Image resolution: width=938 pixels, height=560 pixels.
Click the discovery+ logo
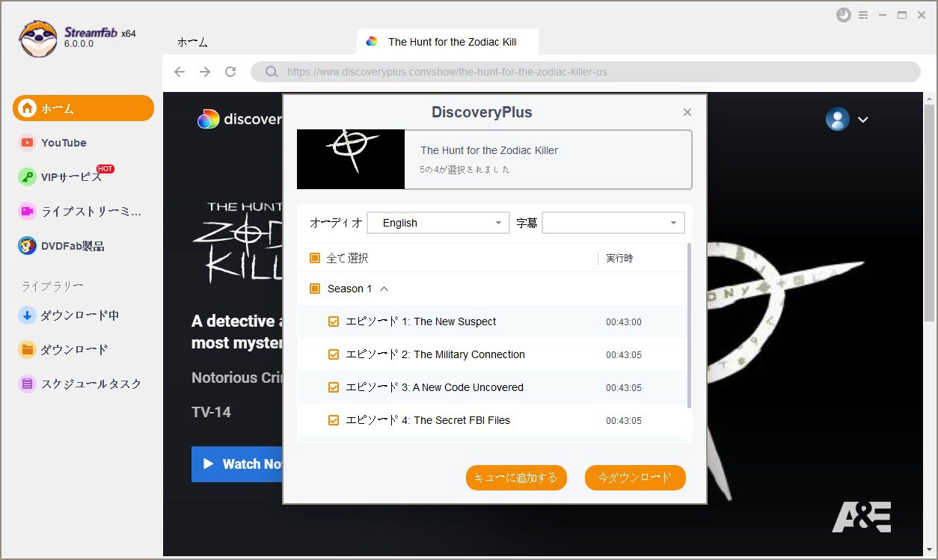pyautogui.click(x=239, y=119)
